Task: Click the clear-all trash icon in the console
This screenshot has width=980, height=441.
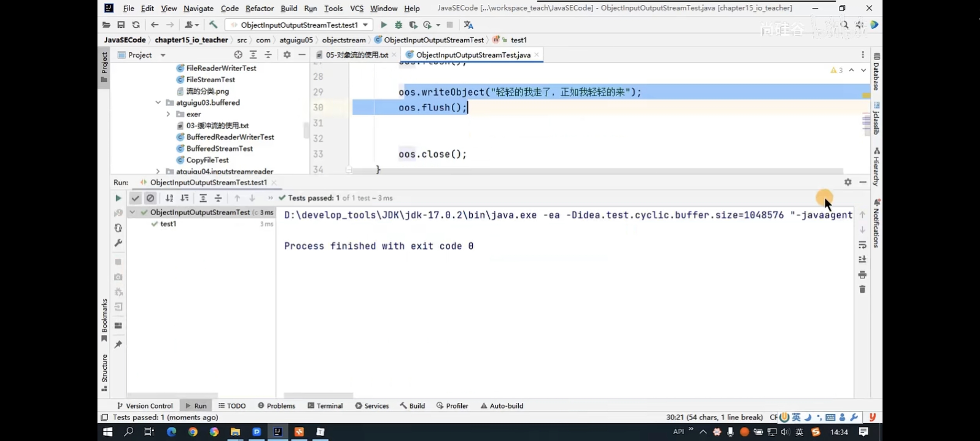Action: click(x=862, y=290)
